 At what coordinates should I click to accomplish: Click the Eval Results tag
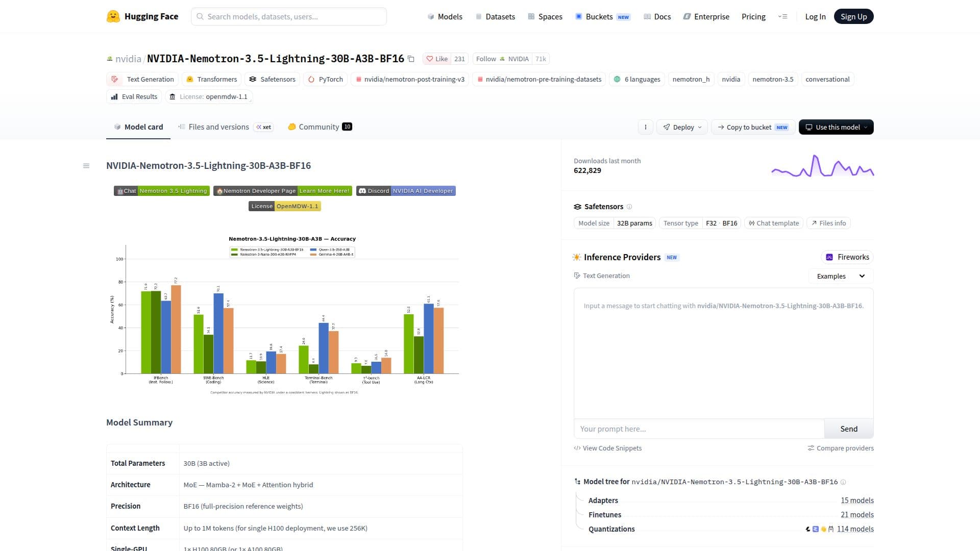coord(134,96)
